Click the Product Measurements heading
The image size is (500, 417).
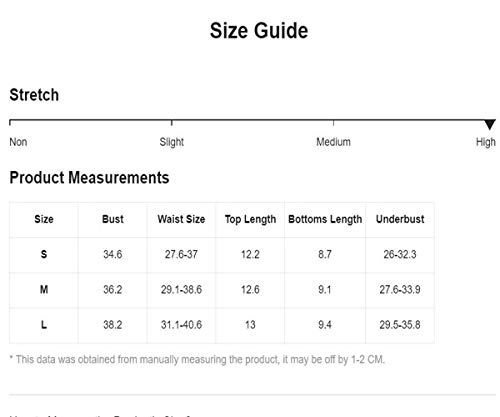[89, 178]
